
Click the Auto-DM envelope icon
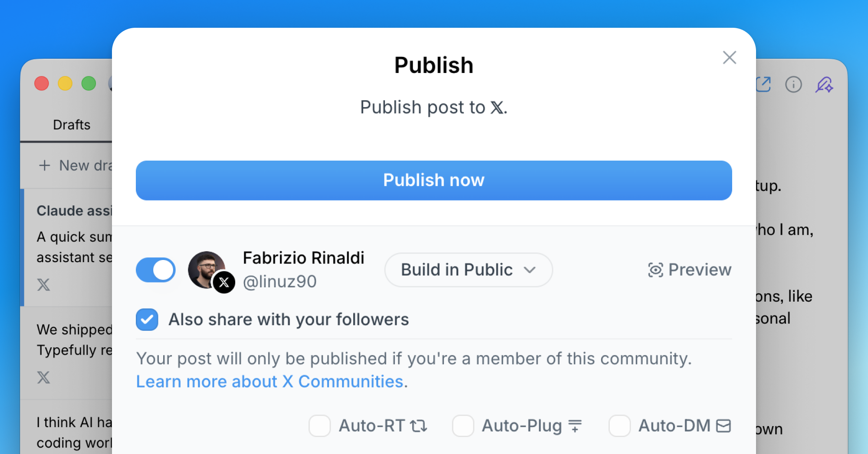coord(723,426)
